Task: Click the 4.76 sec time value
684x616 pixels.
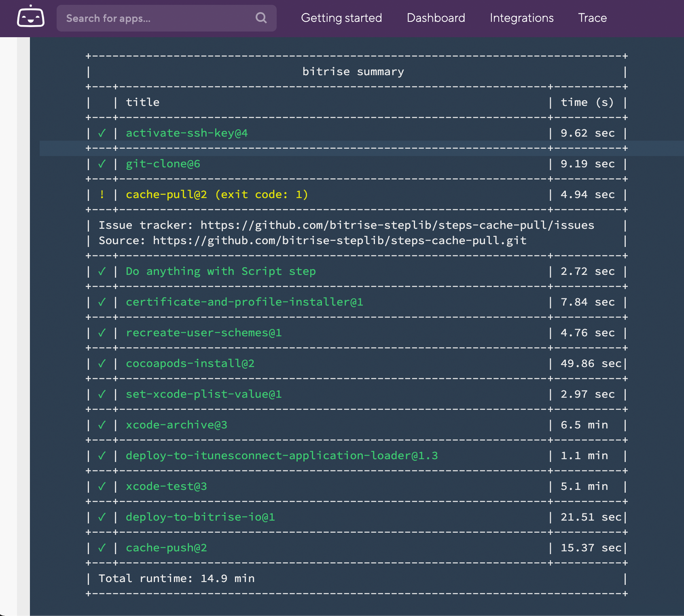Action: (x=587, y=333)
